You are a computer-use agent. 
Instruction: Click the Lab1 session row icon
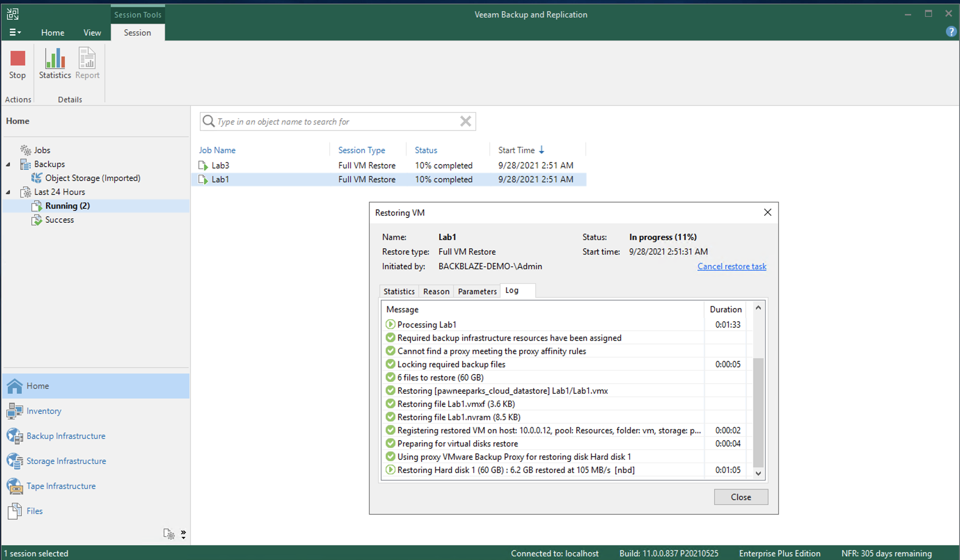[x=203, y=179]
